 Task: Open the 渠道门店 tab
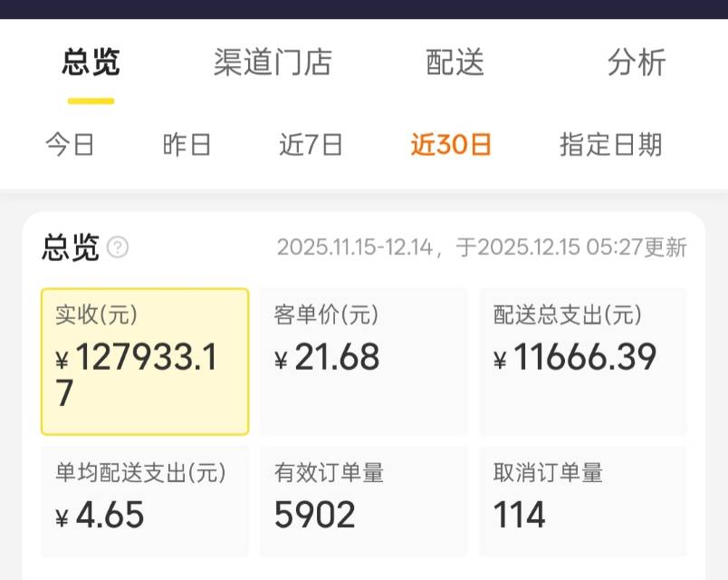point(273,63)
